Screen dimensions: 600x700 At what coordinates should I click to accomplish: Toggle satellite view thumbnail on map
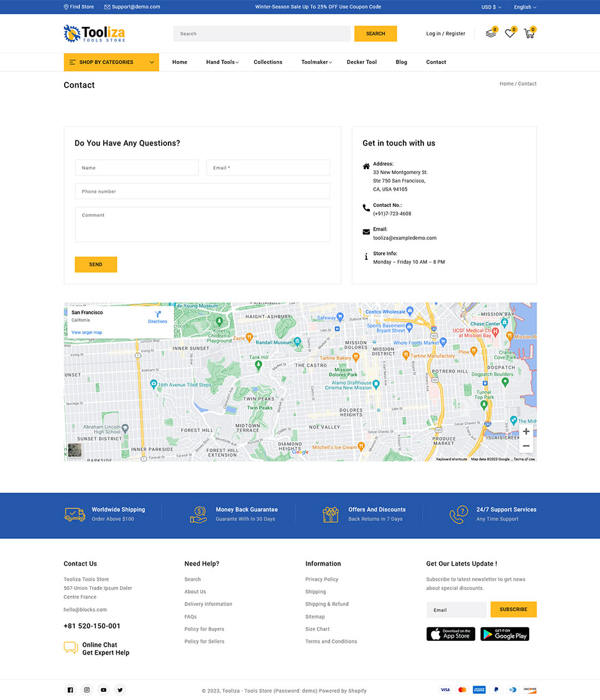click(x=75, y=450)
